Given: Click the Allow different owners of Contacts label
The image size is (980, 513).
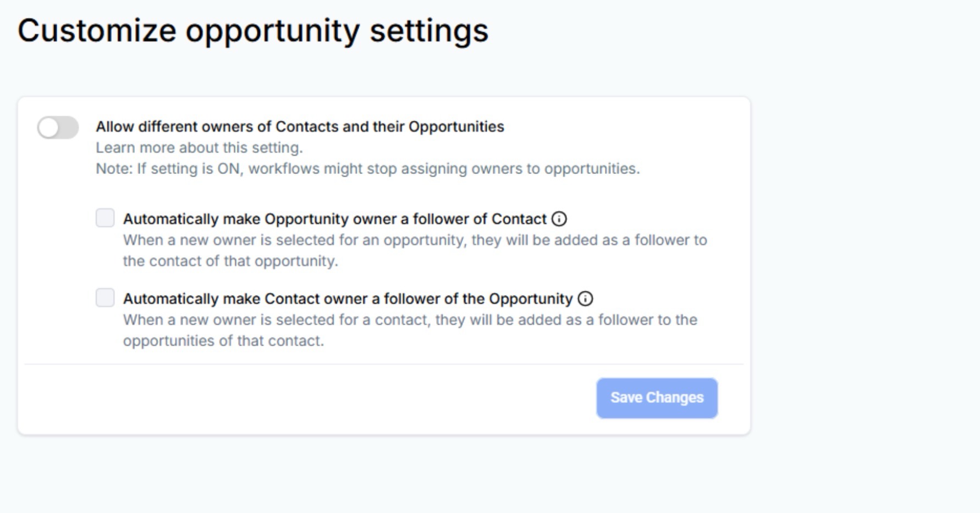Looking at the screenshot, I should [x=300, y=127].
